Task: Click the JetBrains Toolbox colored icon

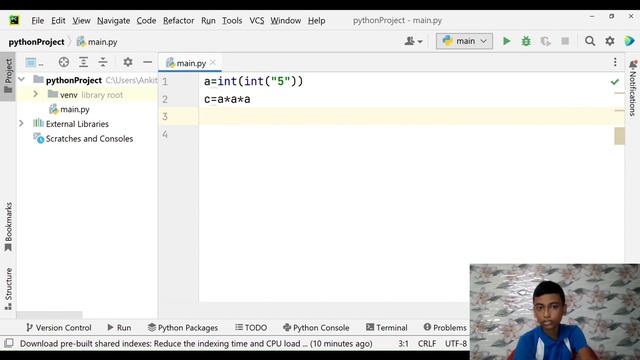Action: pyautogui.click(x=629, y=41)
